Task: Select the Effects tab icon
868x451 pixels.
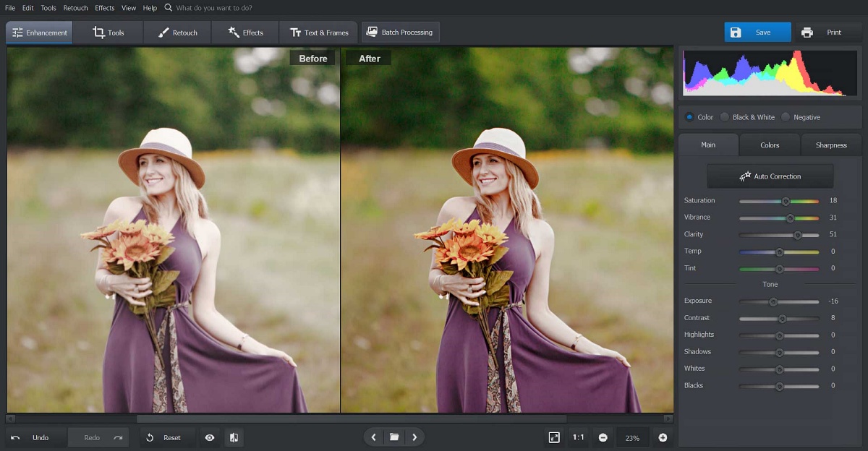Action: pos(231,32)
